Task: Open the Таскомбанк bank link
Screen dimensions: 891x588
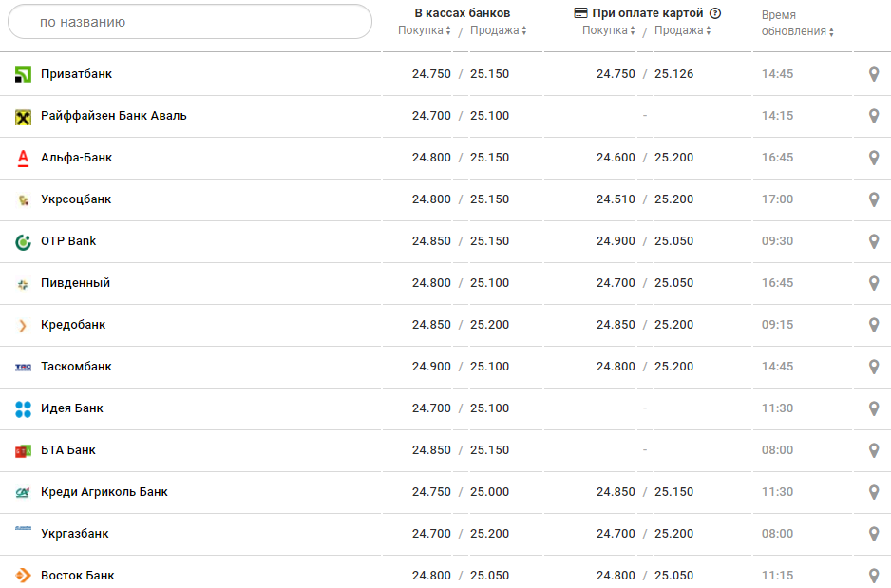Action: (76, 367)
